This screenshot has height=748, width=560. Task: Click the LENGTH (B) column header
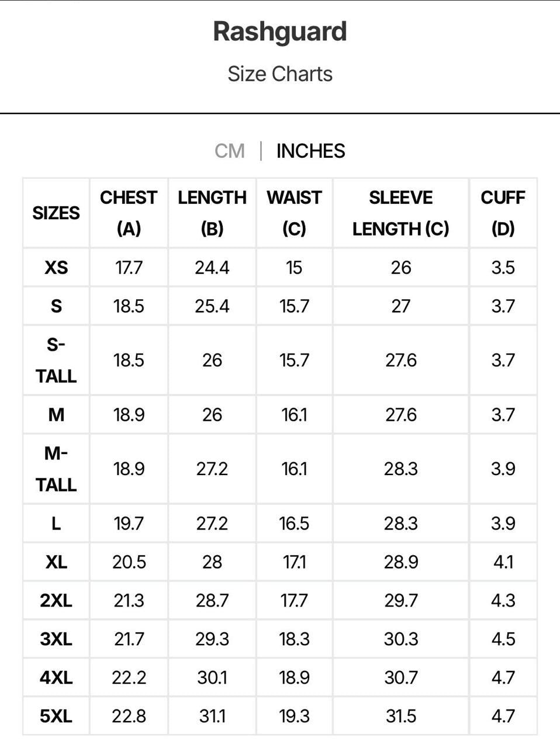point(212,213)
